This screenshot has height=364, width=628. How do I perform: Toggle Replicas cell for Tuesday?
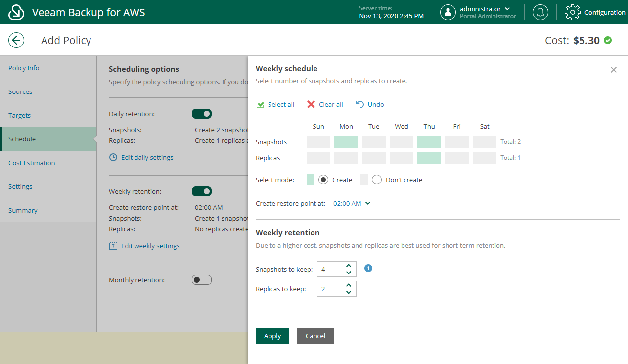tap(374, 158)
